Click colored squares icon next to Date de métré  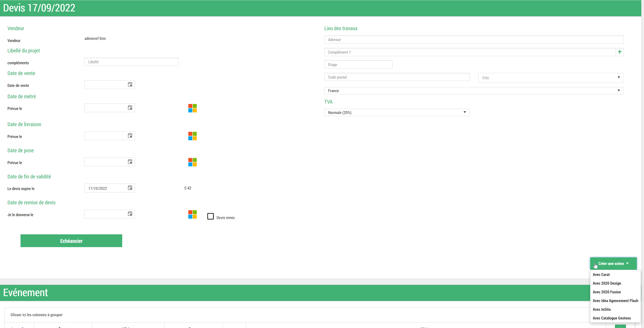(x=192, y=108)
